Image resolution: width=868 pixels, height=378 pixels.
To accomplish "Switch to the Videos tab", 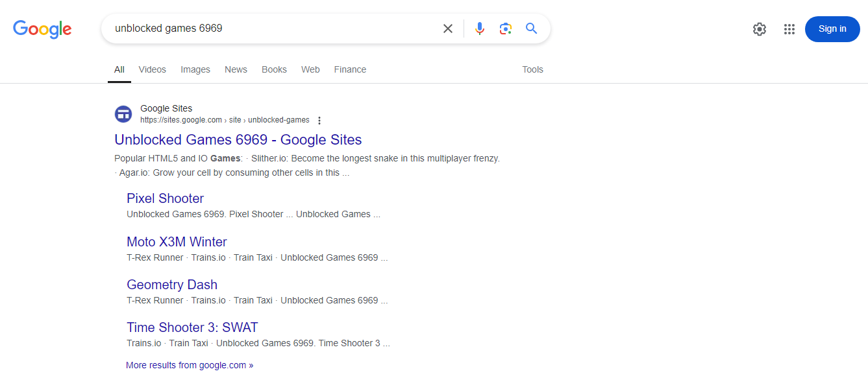I will pyautogui.click(x=153, y=69).
